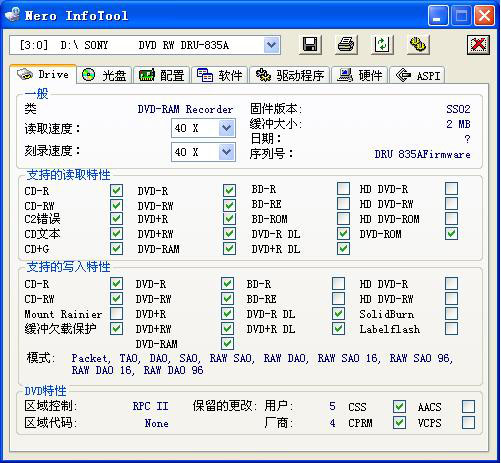Image resolution: width=501 pixels, height=463 pixels.
Task: Open the 硬件 tab
Action: click(360, 75)
